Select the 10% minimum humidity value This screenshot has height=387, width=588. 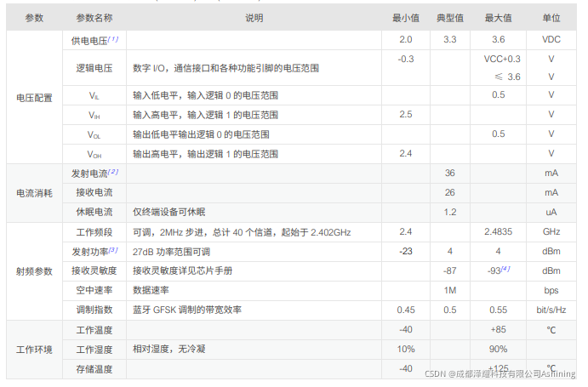(x=406, y=349)
